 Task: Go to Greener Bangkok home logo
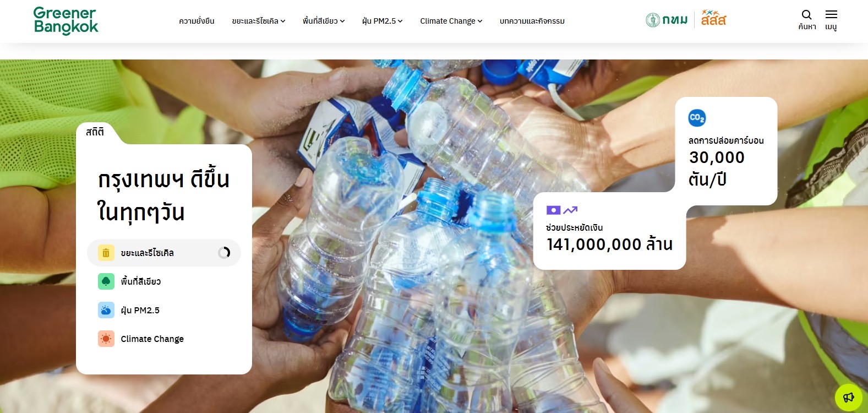65,21
